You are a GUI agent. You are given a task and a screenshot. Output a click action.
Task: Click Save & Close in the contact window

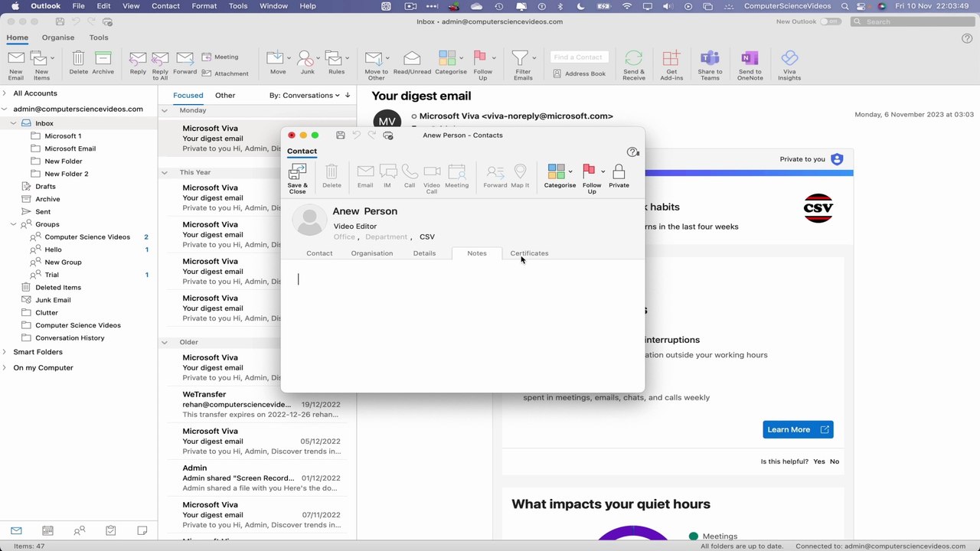tap(297, 179)
